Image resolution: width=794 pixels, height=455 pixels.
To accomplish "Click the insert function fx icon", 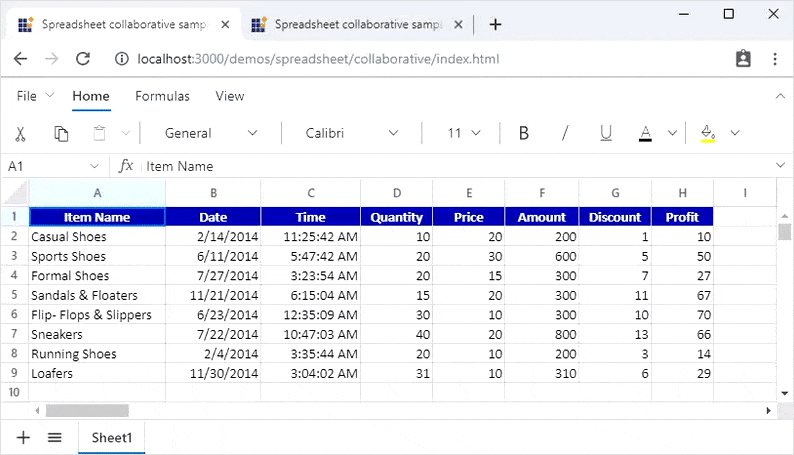I will [x=125, y=166].
